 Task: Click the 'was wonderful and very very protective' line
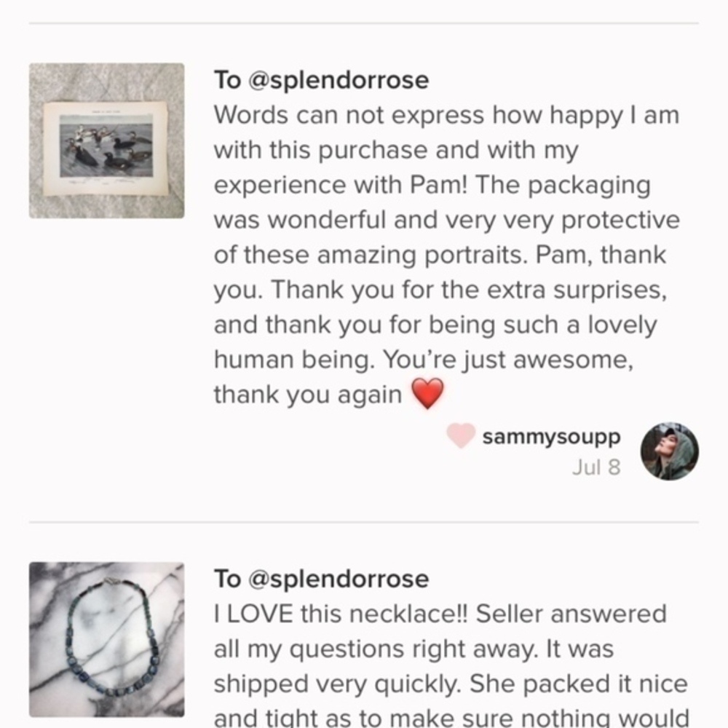(x=446, y=220)
